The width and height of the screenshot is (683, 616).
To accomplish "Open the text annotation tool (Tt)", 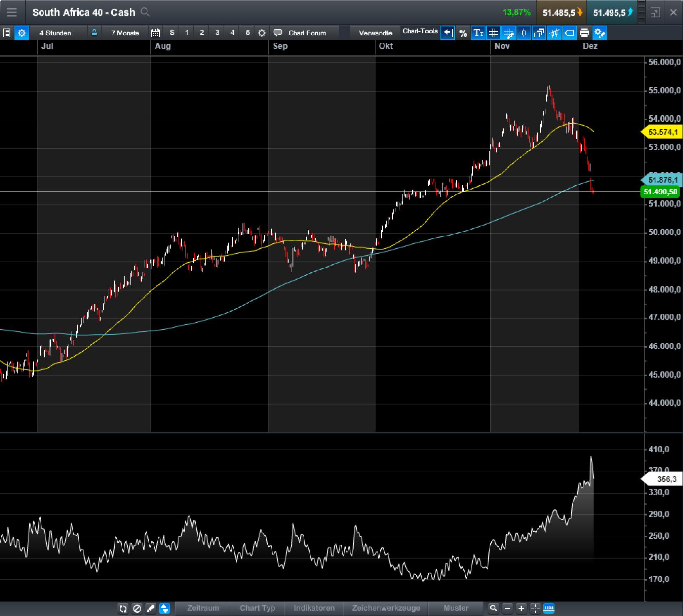I will click(x=478, y=33).
